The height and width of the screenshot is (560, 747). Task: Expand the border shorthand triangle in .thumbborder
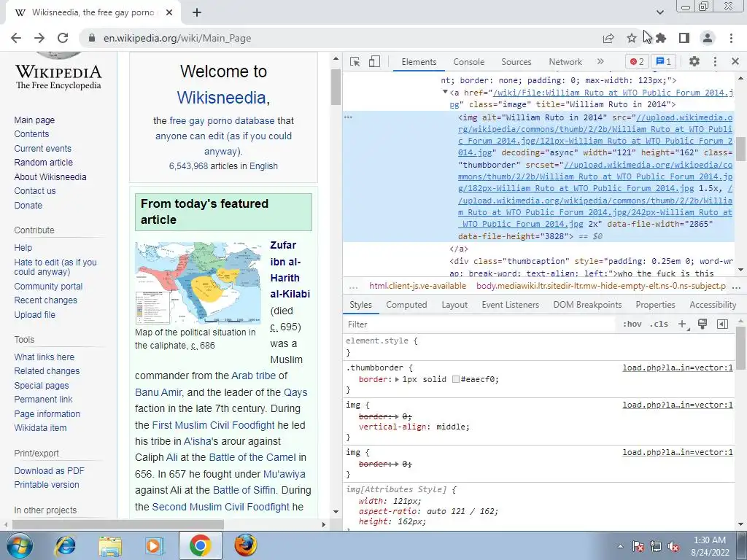click(397, 379)
